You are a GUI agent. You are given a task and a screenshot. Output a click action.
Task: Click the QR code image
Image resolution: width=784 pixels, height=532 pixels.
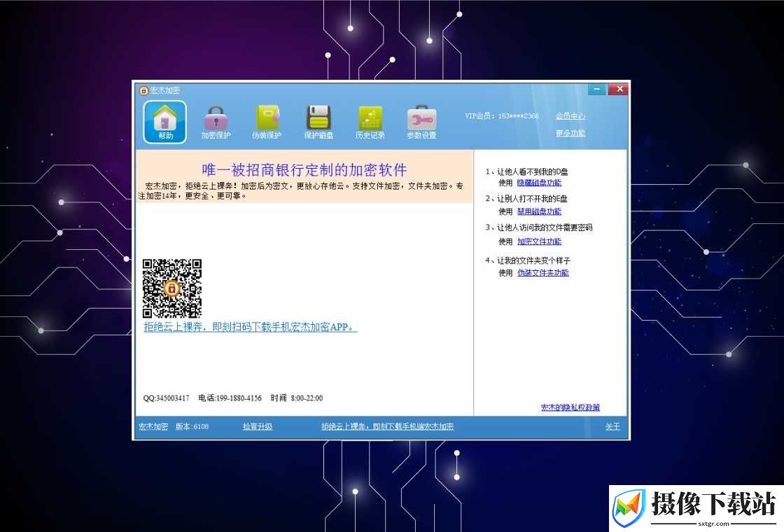click(172, 288)
